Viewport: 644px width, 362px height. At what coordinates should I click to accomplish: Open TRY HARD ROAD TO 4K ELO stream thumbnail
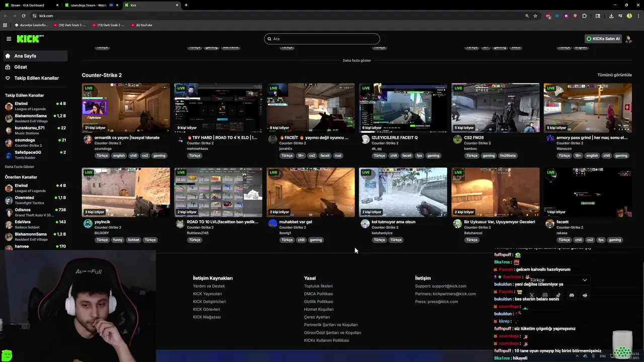(218, 108)
